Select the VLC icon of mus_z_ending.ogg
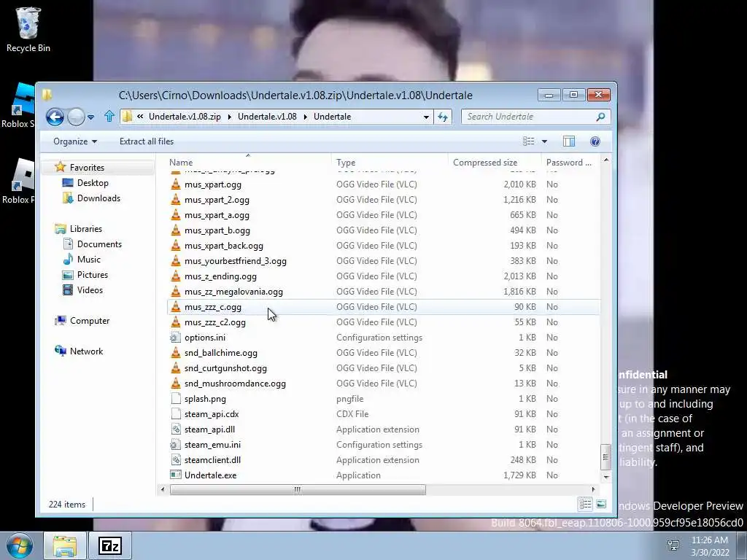This screenshot has width=747, height=560. point(176,276)
